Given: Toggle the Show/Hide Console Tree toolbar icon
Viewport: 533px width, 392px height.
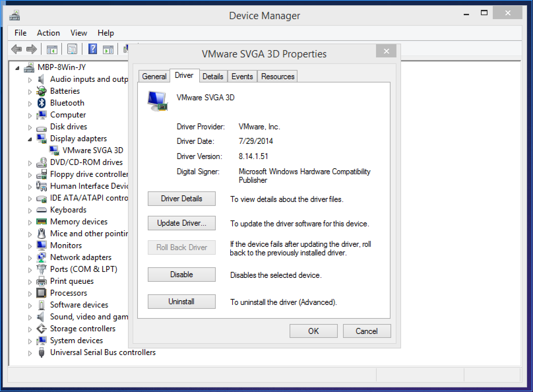Looking at the screenshot, I should pyautogui.click(x=52, y=49).
